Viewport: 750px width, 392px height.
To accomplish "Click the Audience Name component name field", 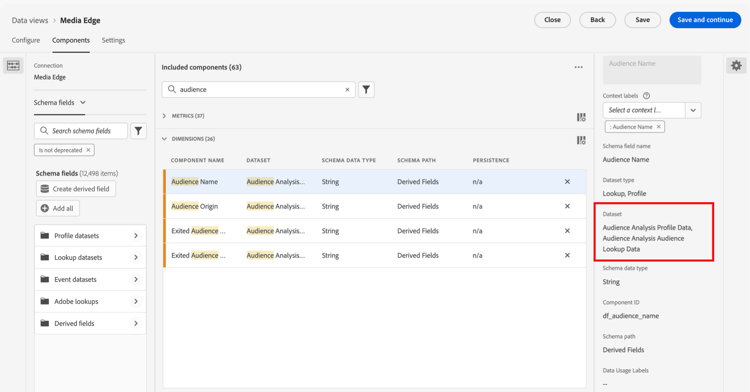I will [x=652, y=70].
